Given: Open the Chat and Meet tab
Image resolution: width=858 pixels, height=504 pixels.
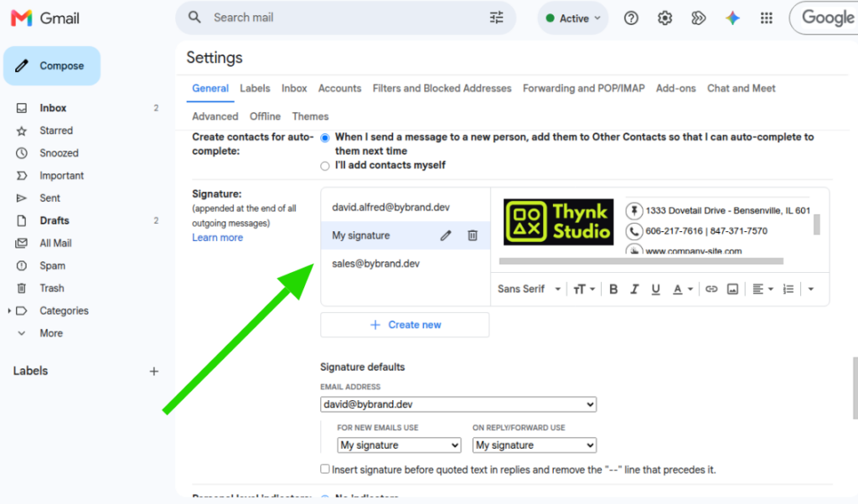Looking at the screenshot, I should click(x=741, y=89).
